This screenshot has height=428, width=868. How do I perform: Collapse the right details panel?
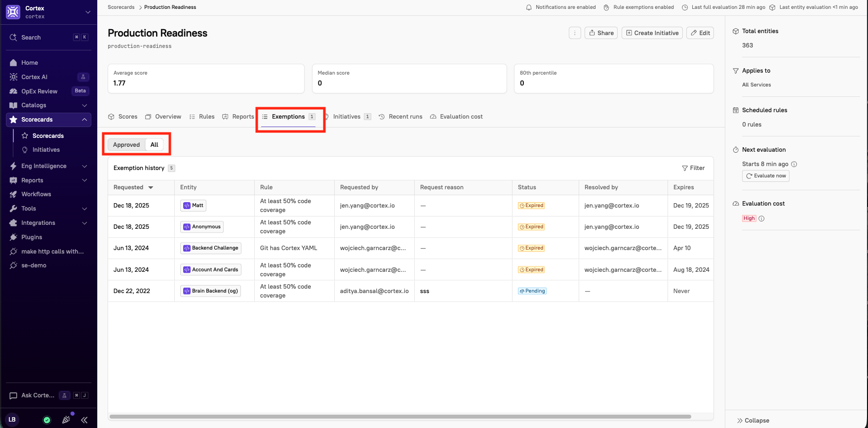point(753,421)
